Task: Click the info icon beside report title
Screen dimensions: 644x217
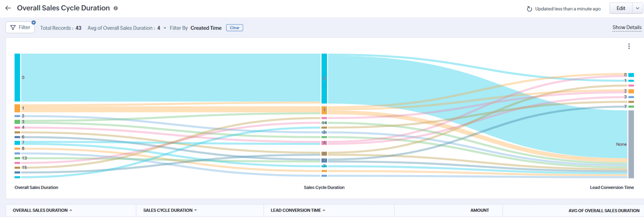Action: (x=116, y=8)
